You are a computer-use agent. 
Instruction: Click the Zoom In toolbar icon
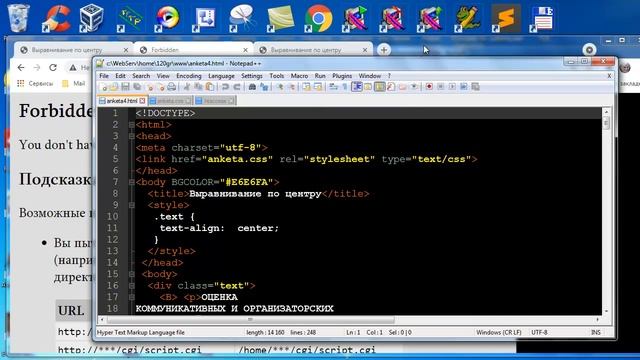click(x=279, y=87)
